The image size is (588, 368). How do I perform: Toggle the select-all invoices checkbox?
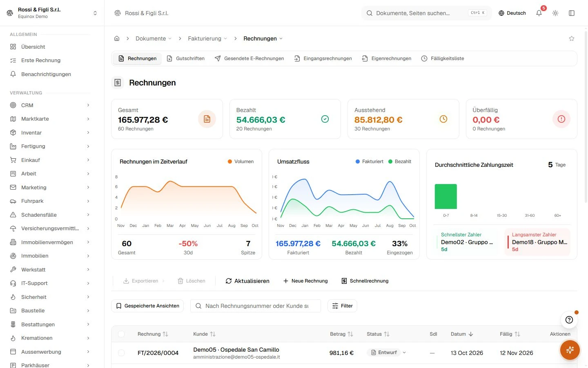[x=121, y=334]
